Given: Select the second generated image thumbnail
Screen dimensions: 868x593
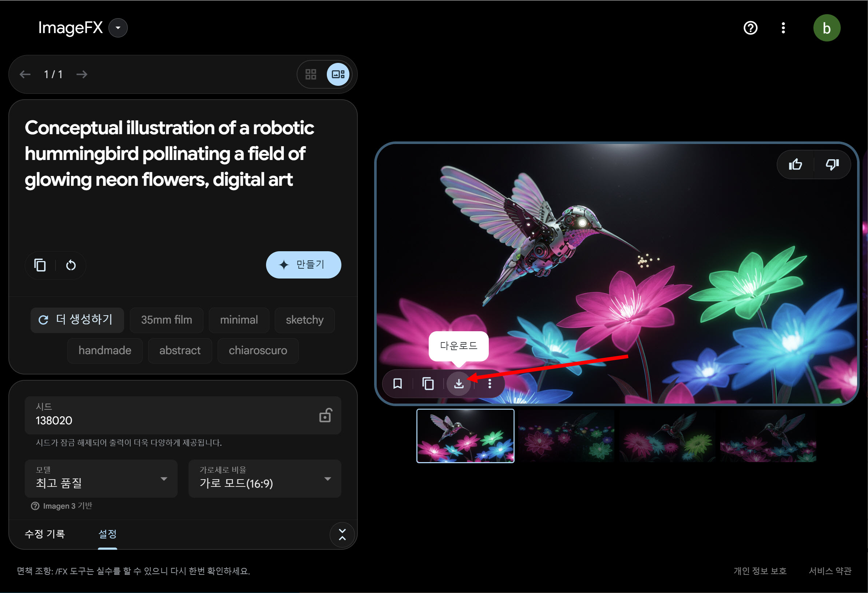Looking at the screenshot, I should coord(566,436).
